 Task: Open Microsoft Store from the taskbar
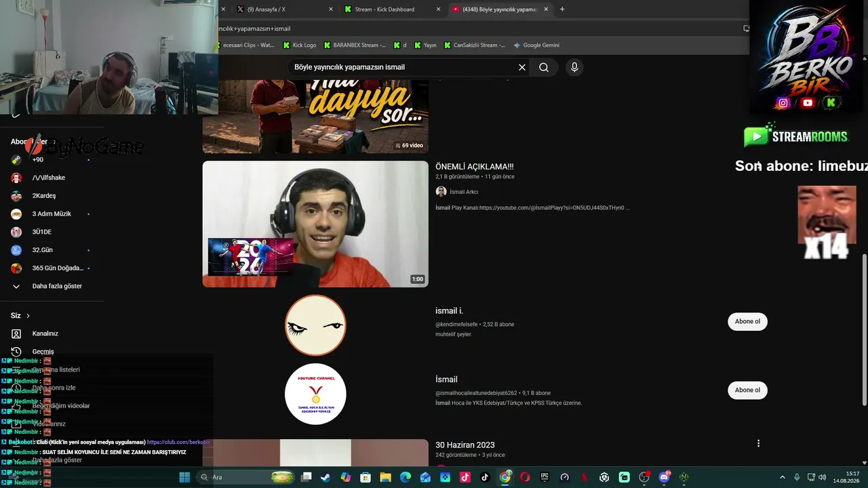pos(366,477)
